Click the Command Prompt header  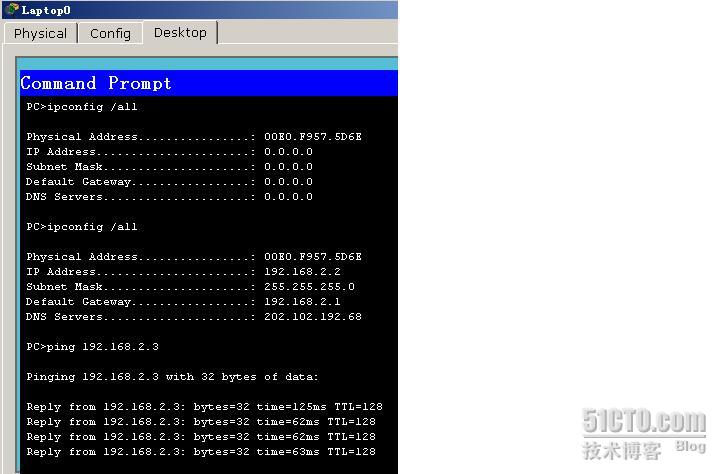point(208,83)
